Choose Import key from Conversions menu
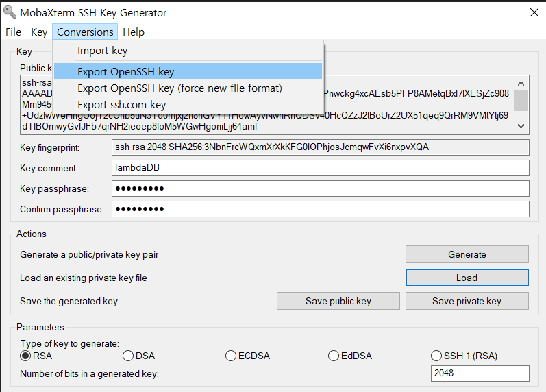The image size is (546, 392). point(188,51)
